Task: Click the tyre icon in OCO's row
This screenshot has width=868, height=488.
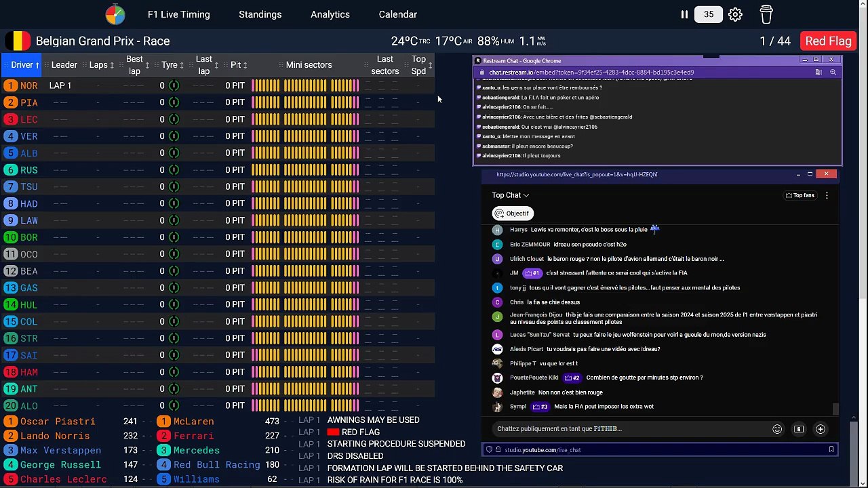Action: 174,253
